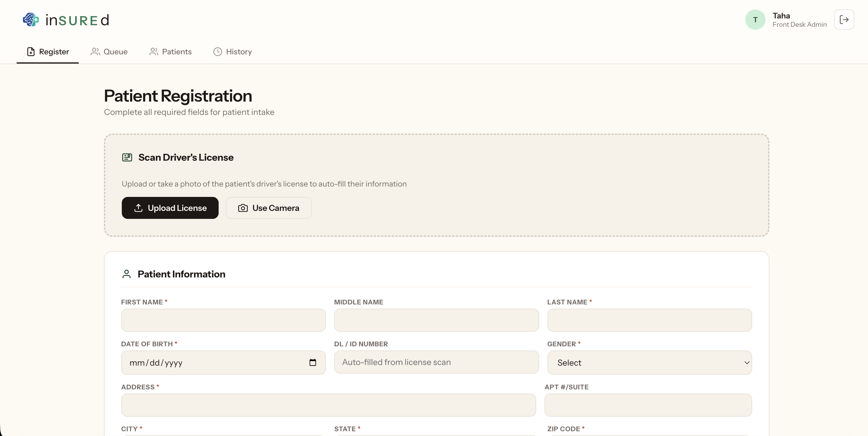Screen dimensions: 868x436
Task: Click the inSUREd brain logo
Action: 31,20
